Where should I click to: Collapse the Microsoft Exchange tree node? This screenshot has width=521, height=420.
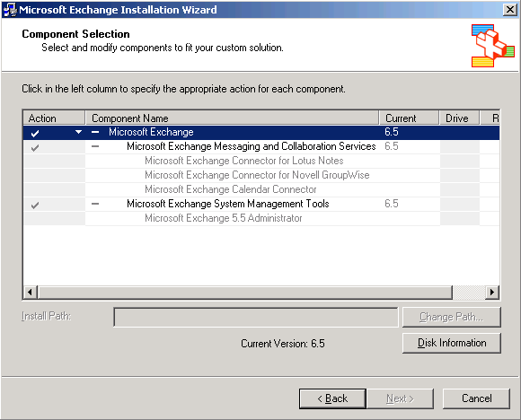[95, 132]
